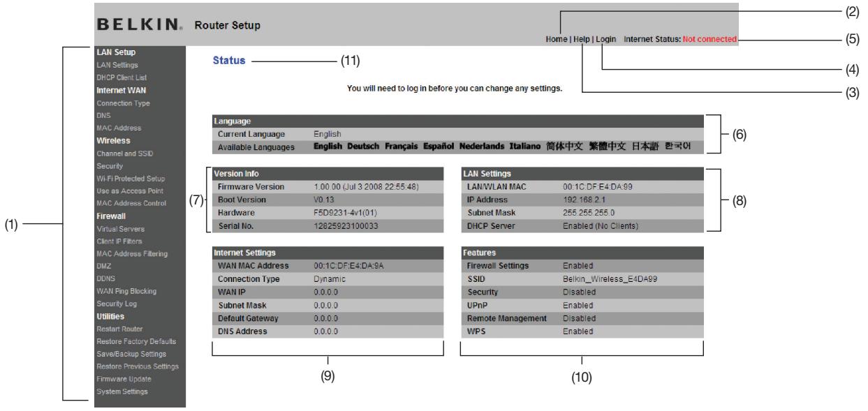The image size is (868, 411).
Task: Go to Connection Type settings
Action: pyautogui.click(x=124, y=103)
